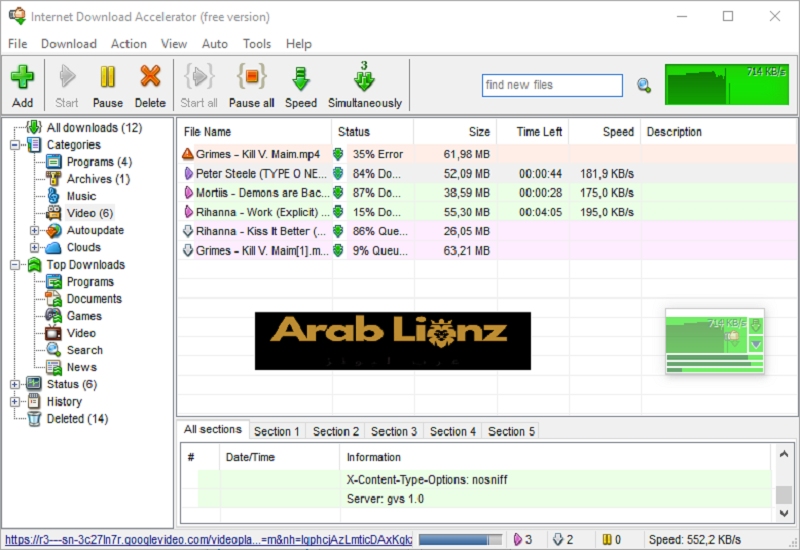Switch to the Section 5 tab

(x=511, y=432)
